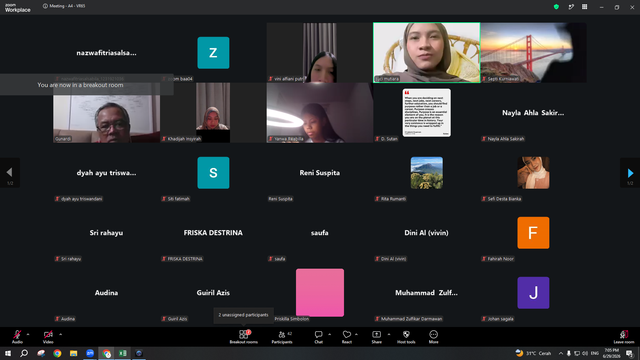Select Priskilla Simbolon's pink avatar tile
Image resolution: width=640 pixels, height=360 pixels.
pyautogui.click(x=320, y=292)
